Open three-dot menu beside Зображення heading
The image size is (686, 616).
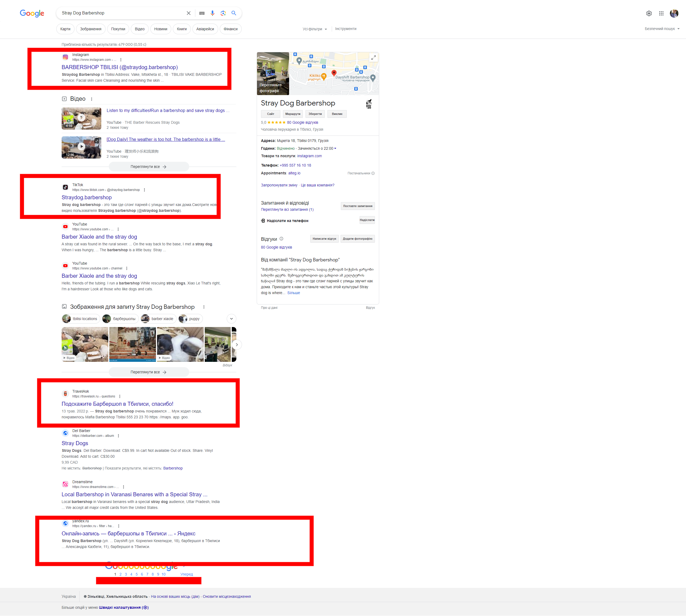click(204, 307)
